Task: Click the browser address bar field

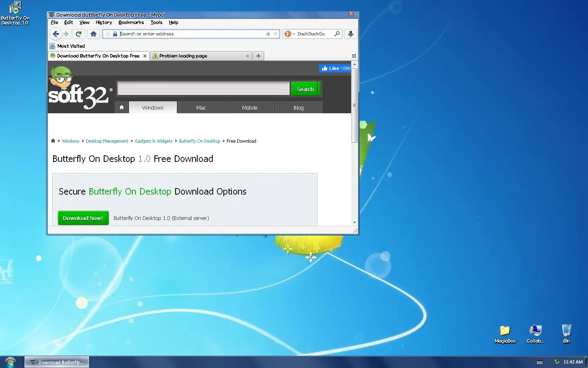Action: [191, 34]
